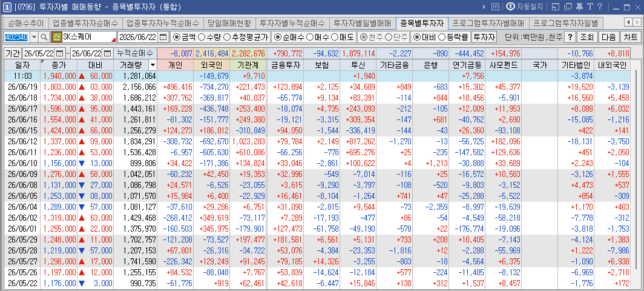The height and width of the screenshot is (291, 644).
Task: Click the 다음 next button
Action: (x=608, y=37)
